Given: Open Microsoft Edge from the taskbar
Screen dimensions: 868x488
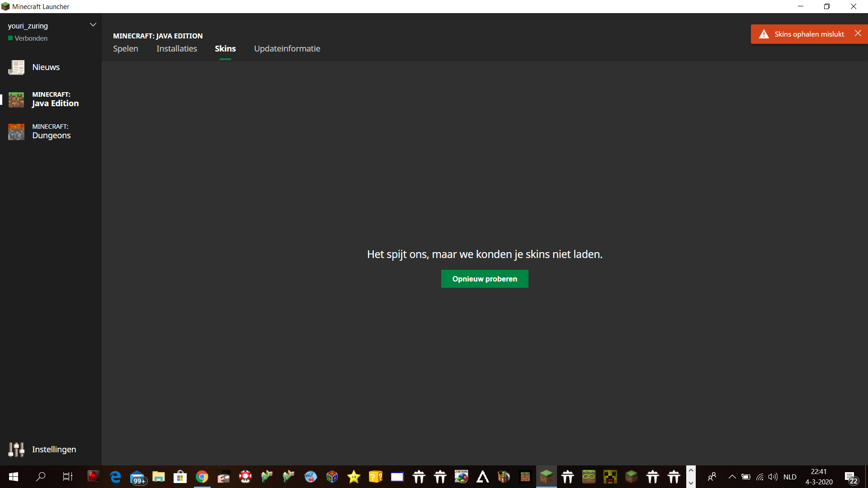Looking at the screenshot, I should tap(115, 477).
